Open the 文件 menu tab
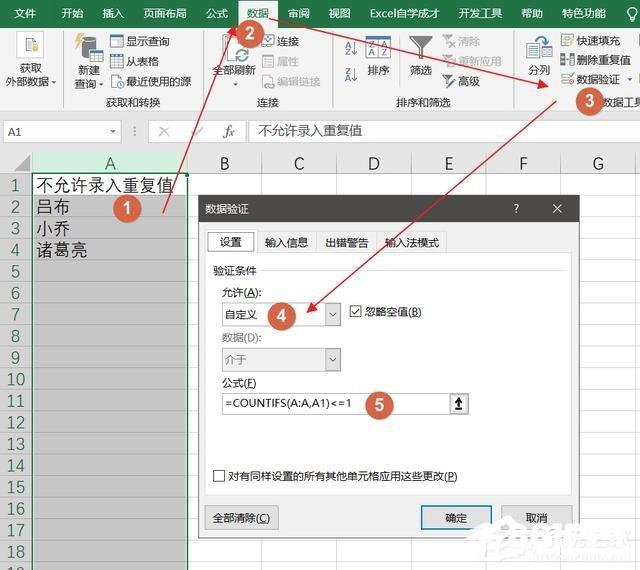The height and width of the screenshot is (570, 640). 25,13
